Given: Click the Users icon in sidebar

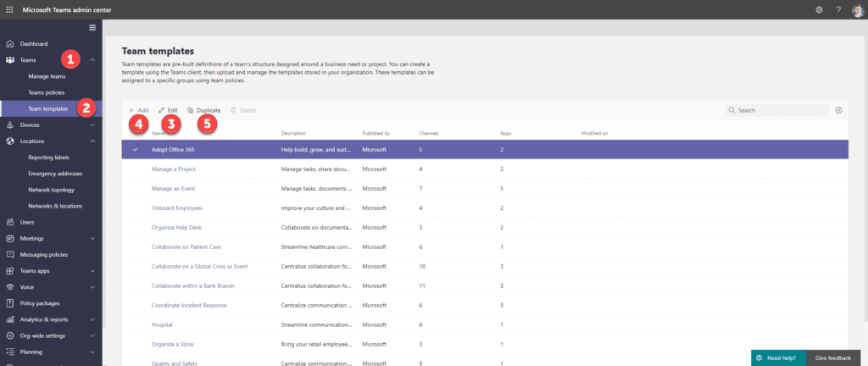Looking at the screenshot, I should pos(10,222).
